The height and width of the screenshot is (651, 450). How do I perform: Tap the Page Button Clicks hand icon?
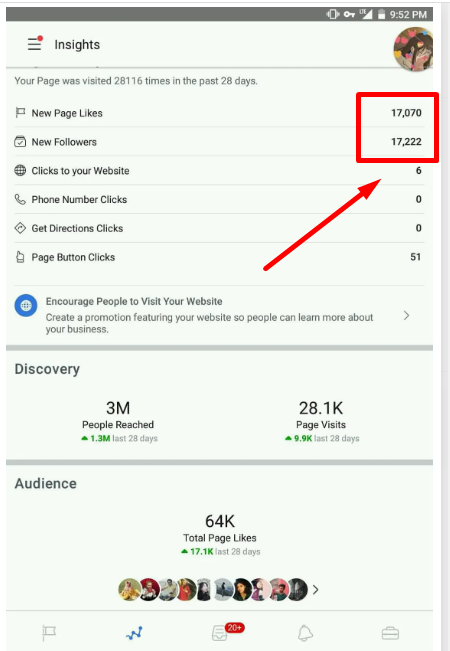coord(20,257)
